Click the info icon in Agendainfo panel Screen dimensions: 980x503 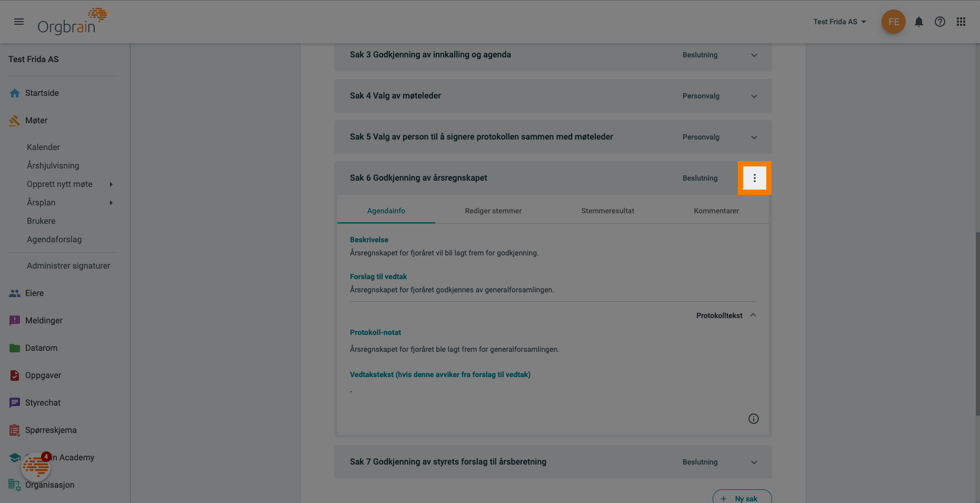[753, 419]
